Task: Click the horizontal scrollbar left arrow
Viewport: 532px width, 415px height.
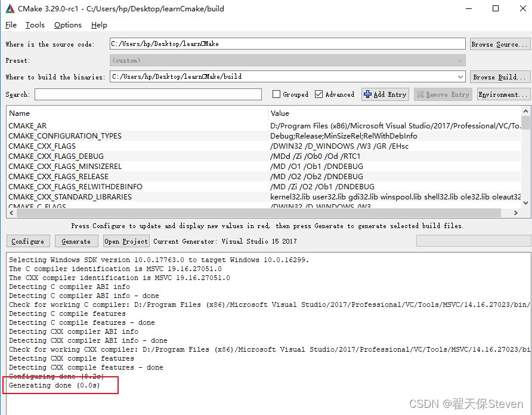Action: pos(11,213)
